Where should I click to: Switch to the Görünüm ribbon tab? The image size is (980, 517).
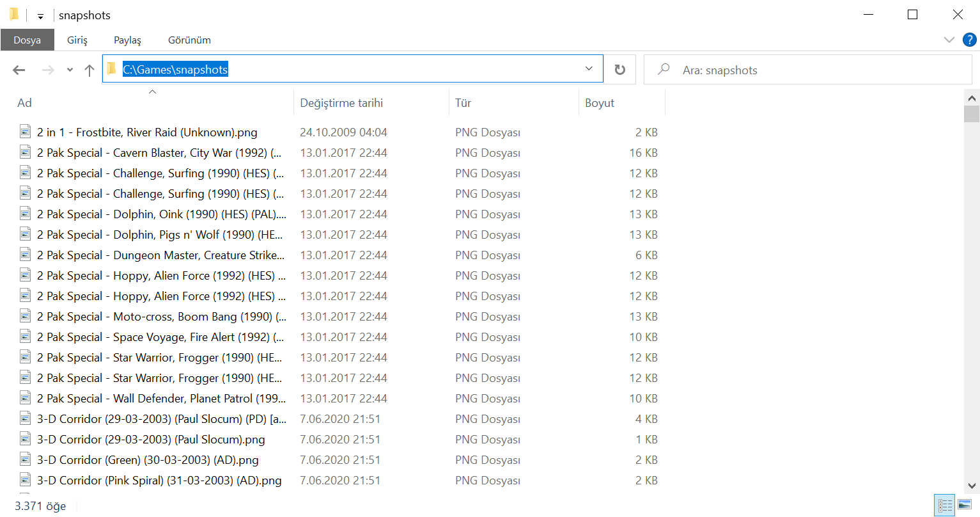tap(189, 40)
